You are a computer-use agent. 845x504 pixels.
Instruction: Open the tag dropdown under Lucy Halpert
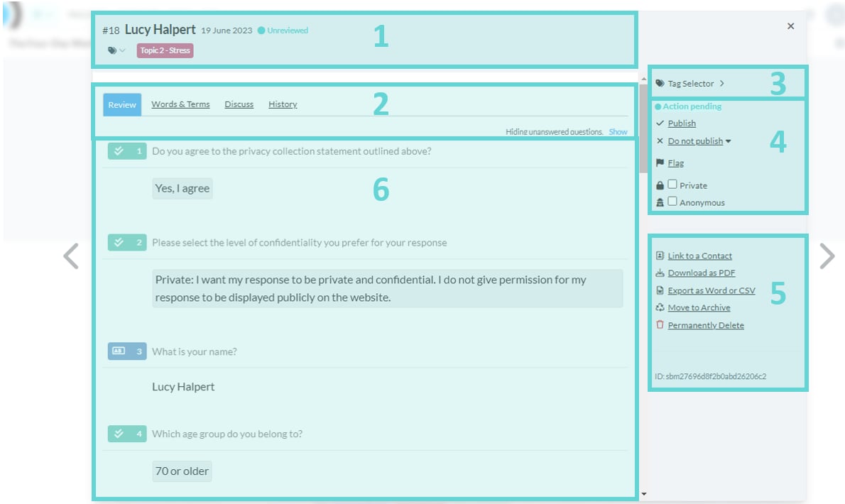[x=116, y=50]
